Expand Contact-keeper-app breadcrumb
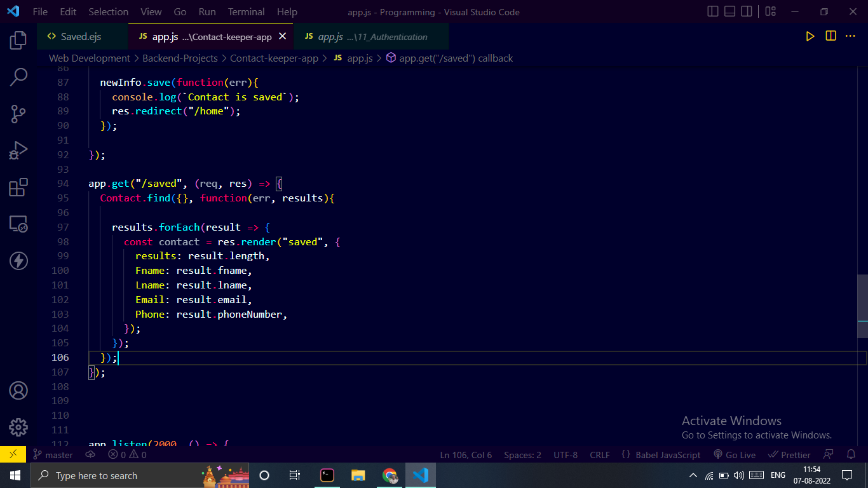The height and width of the screenshot is (488, 868). point(274,58)
